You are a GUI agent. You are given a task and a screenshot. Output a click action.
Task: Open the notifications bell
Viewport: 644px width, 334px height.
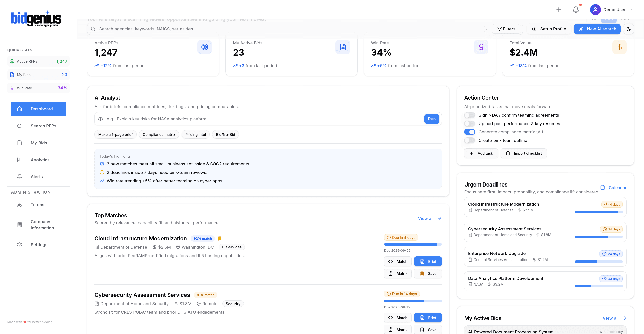(x=575, y=10)
